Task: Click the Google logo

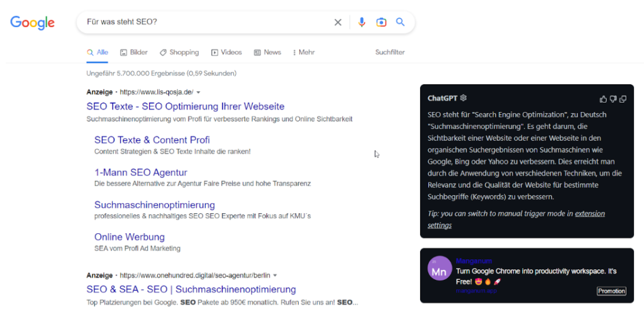Action: pos(33,22)
